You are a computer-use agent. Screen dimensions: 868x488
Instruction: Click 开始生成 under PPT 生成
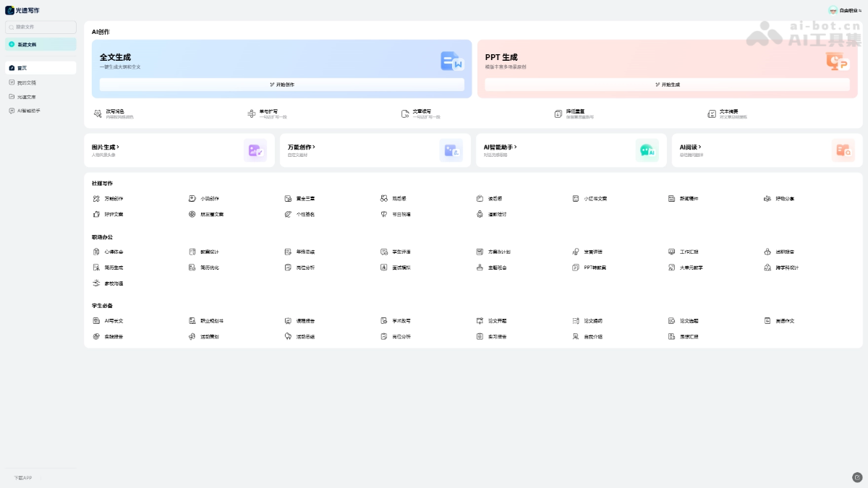[x=668, y=85]
